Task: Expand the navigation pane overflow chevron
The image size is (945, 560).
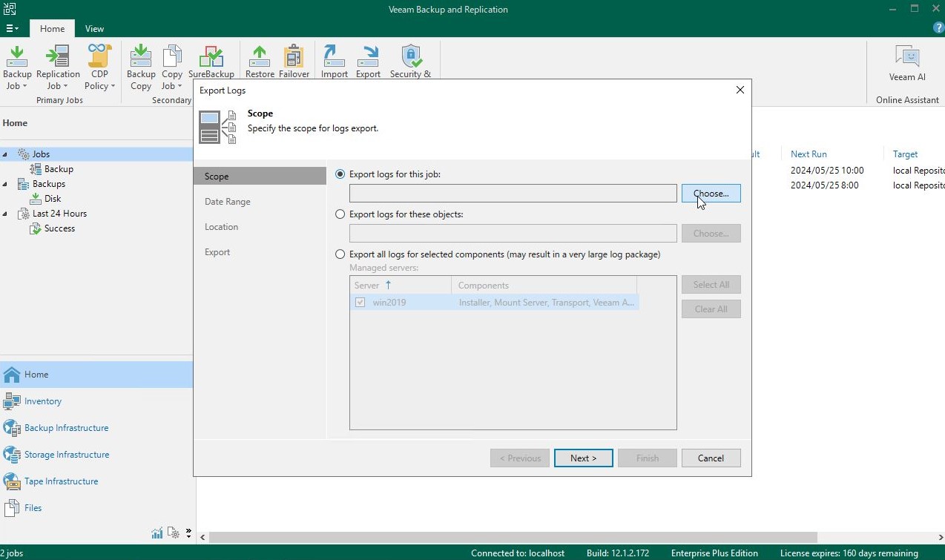Action: click(188, 533)
